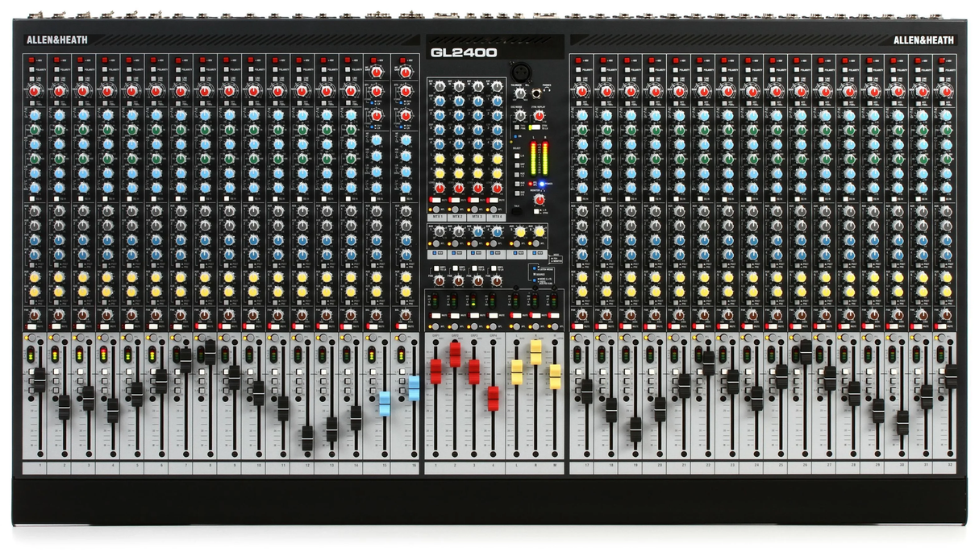Select the MTX 2 label strip

point(456,217)
